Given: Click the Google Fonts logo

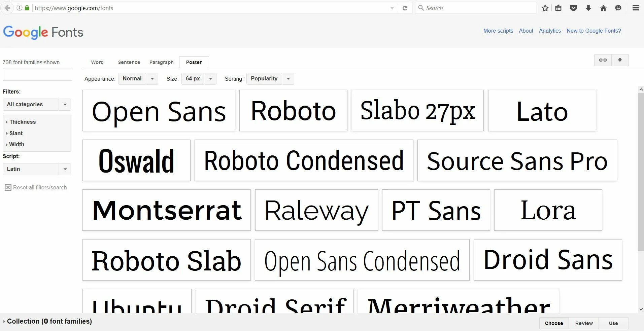Looking at the screenshot, I should point(43,33).
